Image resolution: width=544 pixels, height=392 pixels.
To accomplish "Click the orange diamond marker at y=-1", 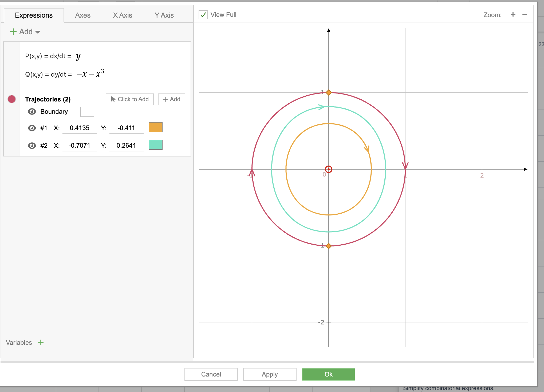I will coord(329,246).
